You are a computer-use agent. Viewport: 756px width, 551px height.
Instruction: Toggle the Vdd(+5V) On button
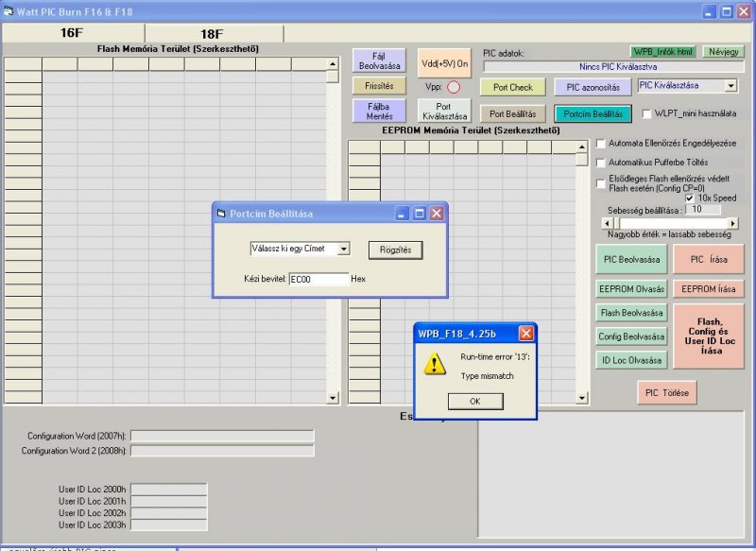444,63
